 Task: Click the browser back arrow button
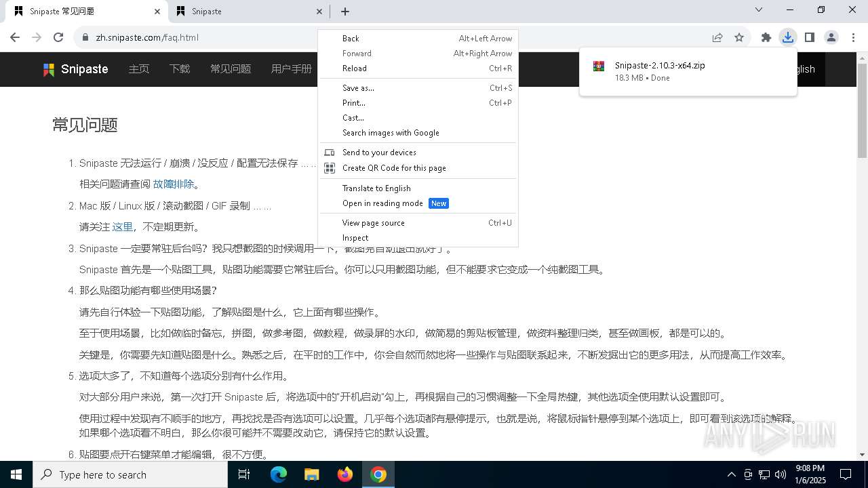pyautogui.click(x=15, y=37)
